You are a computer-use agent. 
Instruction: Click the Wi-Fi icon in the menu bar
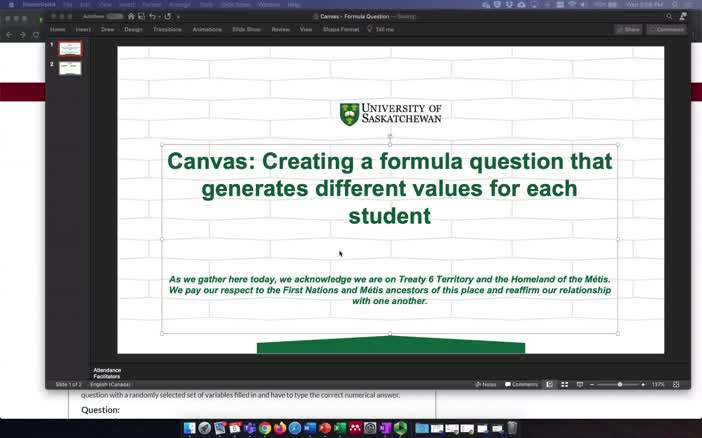point(572,4)
